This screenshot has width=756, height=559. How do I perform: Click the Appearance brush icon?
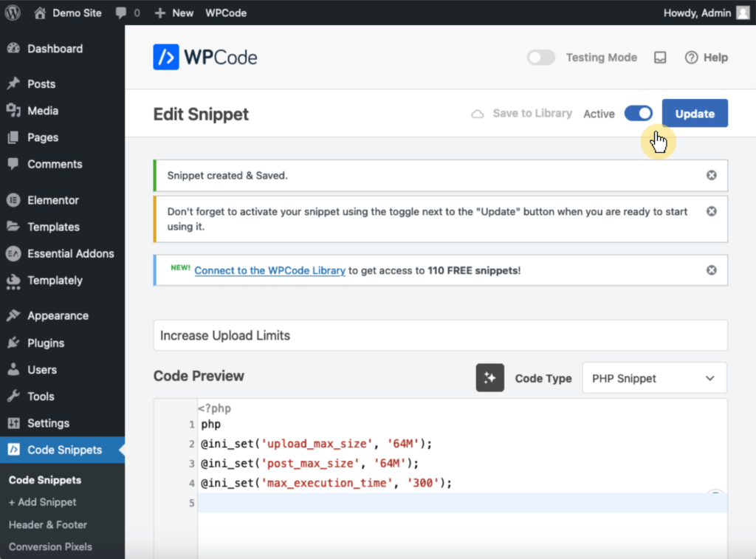coord(13,315)
